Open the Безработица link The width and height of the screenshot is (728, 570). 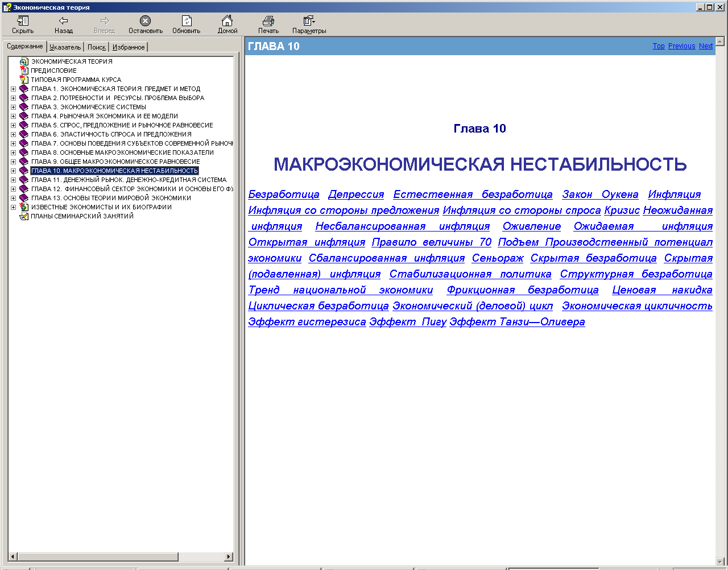tap(284, 195)
